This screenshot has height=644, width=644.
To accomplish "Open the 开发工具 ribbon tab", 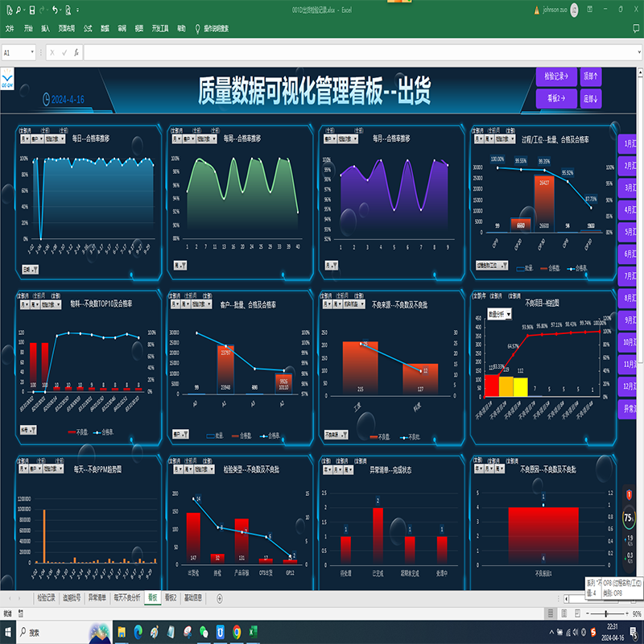I will click(160, 28).
